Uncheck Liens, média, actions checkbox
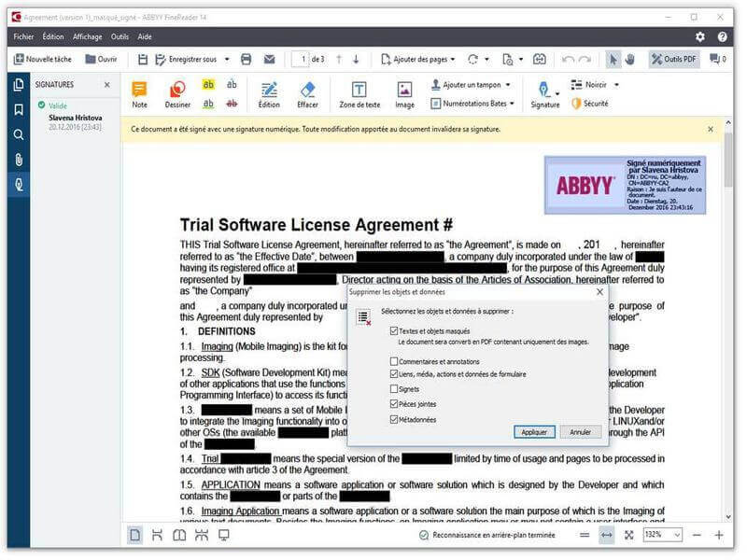The height and width of the screenshot is (560, 747). tap(394, 374)
